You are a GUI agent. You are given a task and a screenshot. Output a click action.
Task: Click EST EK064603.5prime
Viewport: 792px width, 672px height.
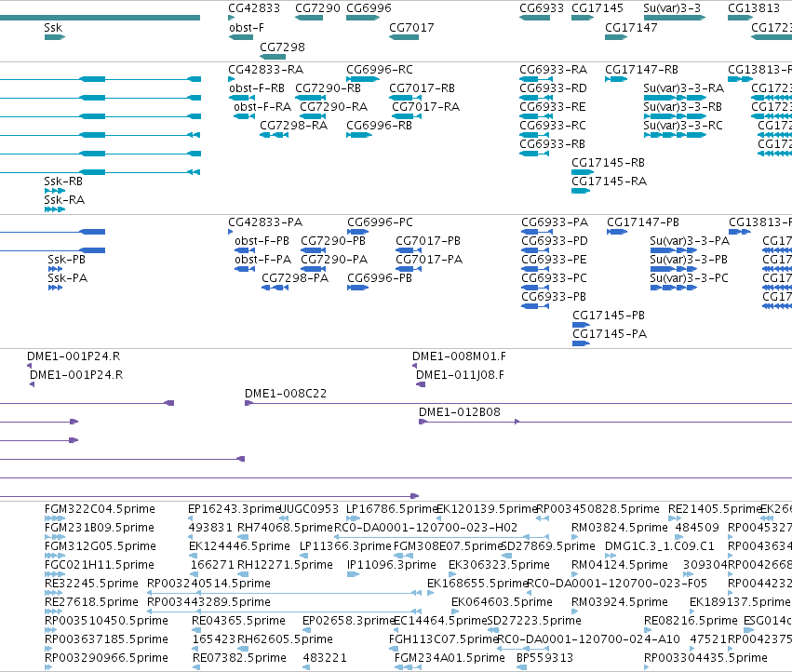tap(502, 602)
